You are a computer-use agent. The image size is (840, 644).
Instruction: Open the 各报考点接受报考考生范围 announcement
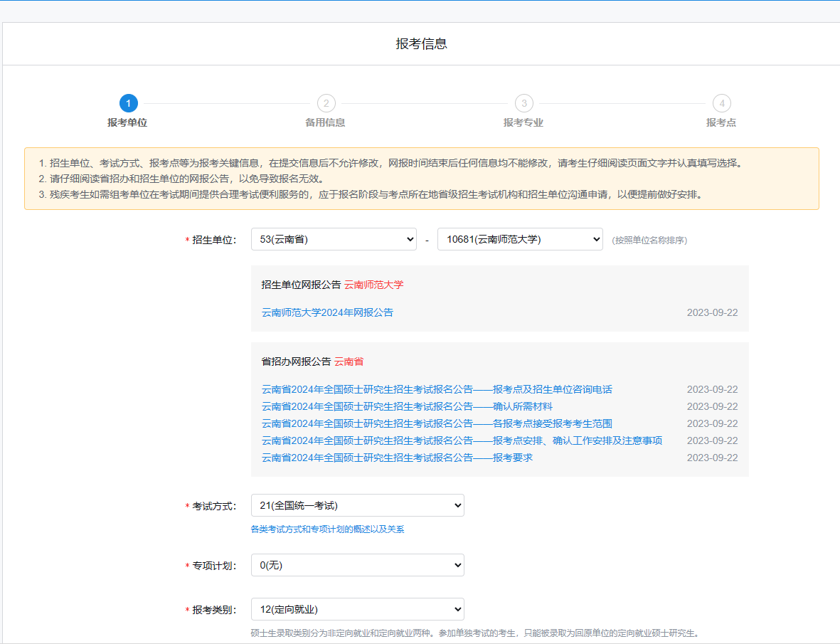pos(437,423)
